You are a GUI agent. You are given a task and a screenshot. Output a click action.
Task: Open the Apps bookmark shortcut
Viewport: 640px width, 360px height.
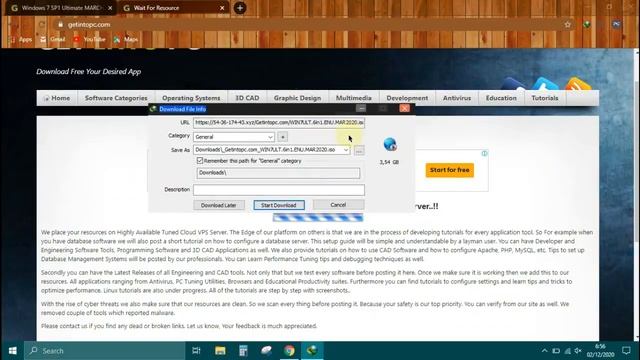[21, 40]
